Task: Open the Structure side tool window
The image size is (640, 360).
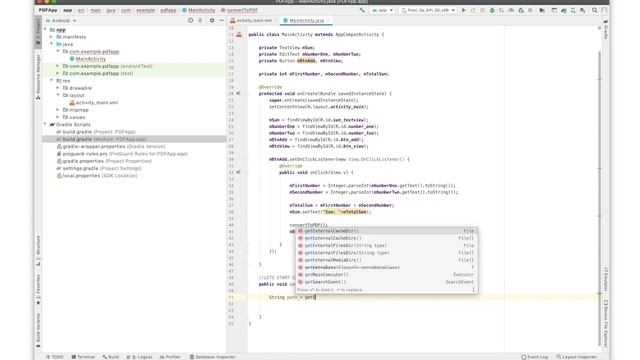Action: (x=38, y=251)
